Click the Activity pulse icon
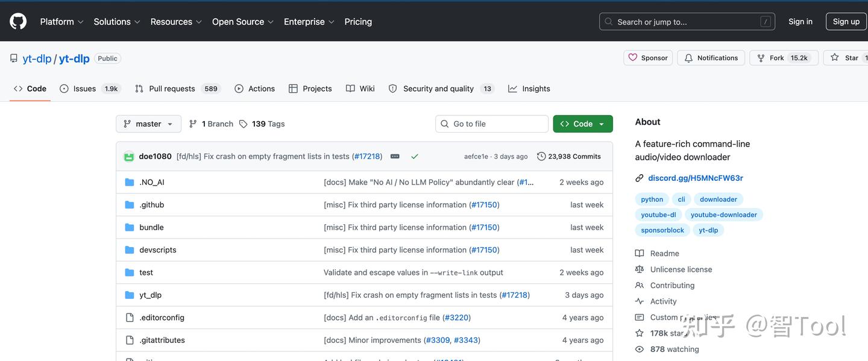This screenshot has height=361, width=868. click(640, 301)
